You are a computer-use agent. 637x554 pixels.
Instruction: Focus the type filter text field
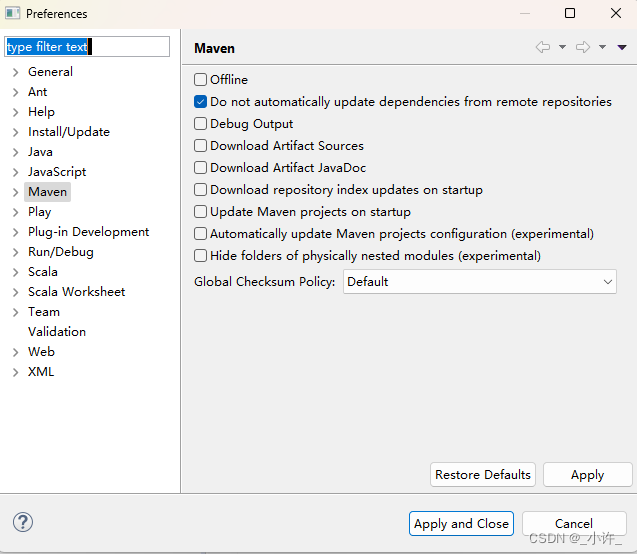[87, 47]
